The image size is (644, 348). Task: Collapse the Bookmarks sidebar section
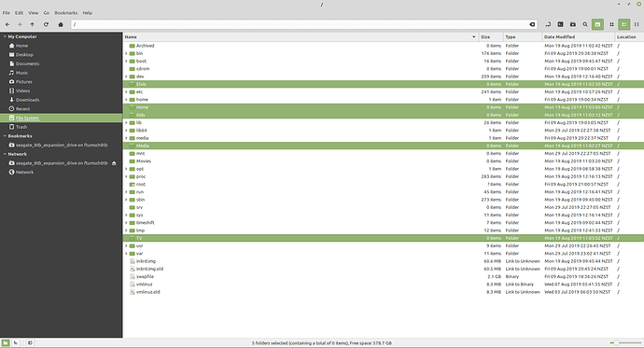point(5,136)
